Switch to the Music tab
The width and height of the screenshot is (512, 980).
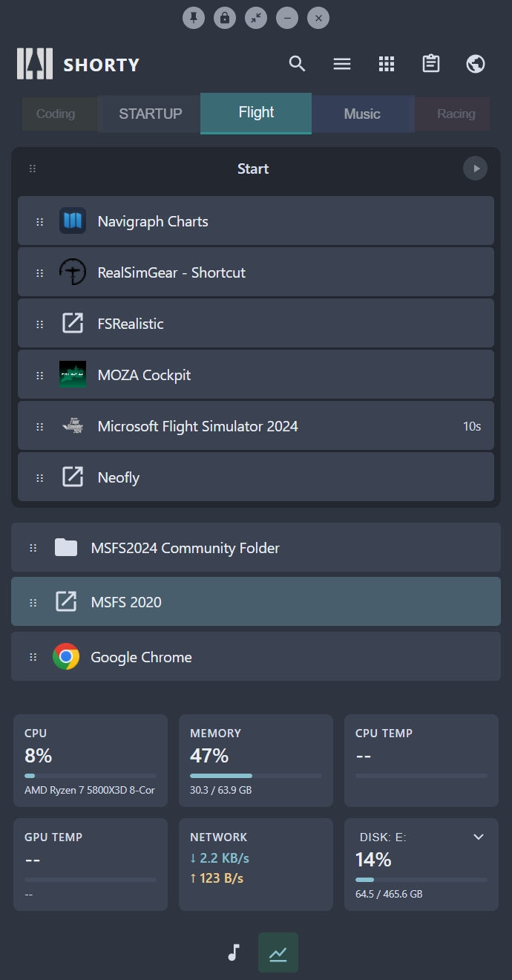pos(362,114)
